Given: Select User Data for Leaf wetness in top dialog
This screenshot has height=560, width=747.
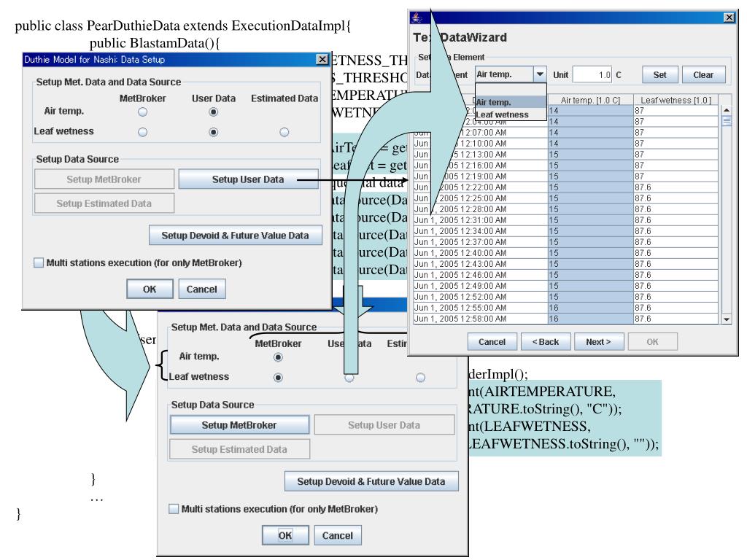Looking at the screenshot, I should (x=214, y=132).
